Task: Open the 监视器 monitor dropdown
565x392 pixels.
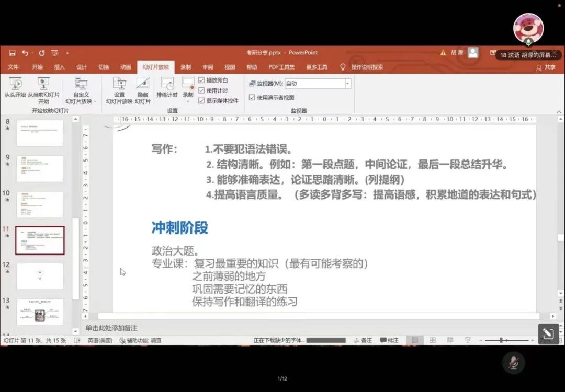Action: 347,84
